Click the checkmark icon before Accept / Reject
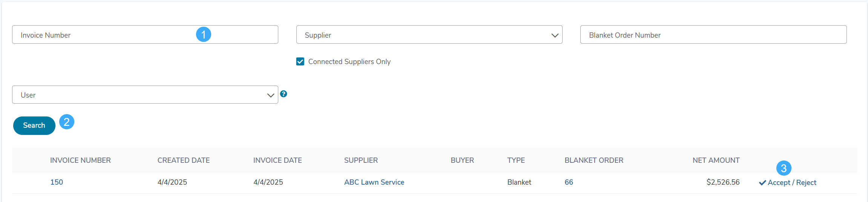868x202 pixels. (x=762, y=183)
